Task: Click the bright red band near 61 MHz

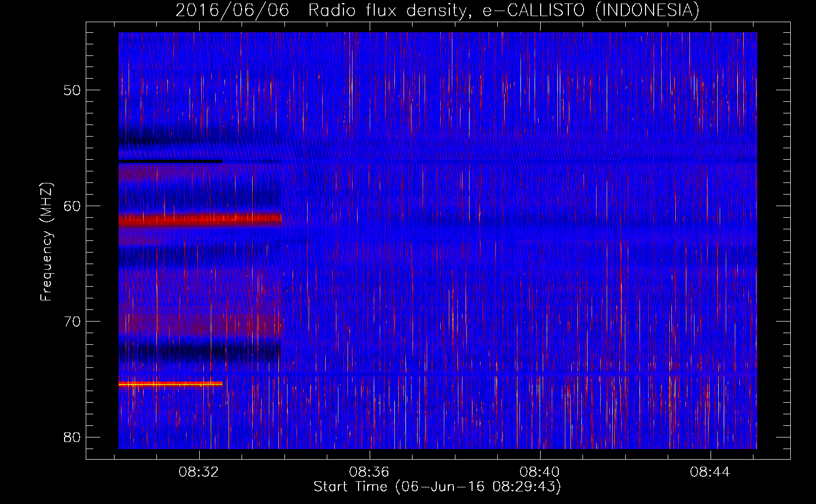Action: pos(200,219)
